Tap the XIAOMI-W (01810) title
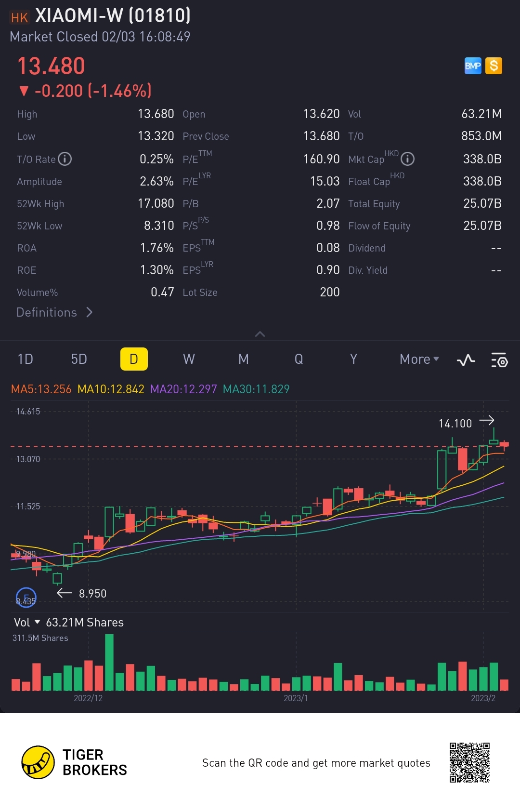This screenshot has width=520, height=812. pyautogui.click(x=113, y=16)
